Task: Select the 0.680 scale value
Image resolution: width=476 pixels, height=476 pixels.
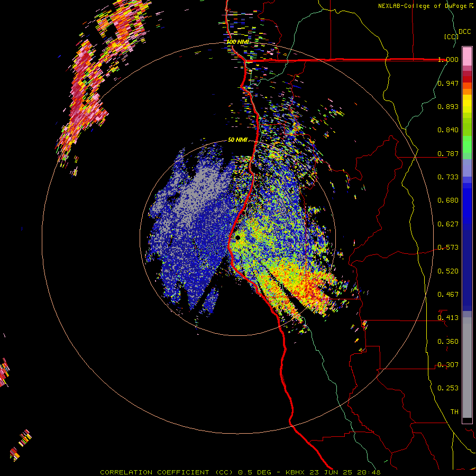Action: point(448,200)
